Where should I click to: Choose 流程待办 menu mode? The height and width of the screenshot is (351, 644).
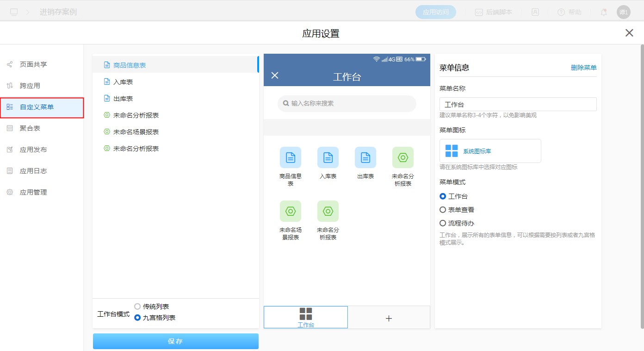coord(443,223)
